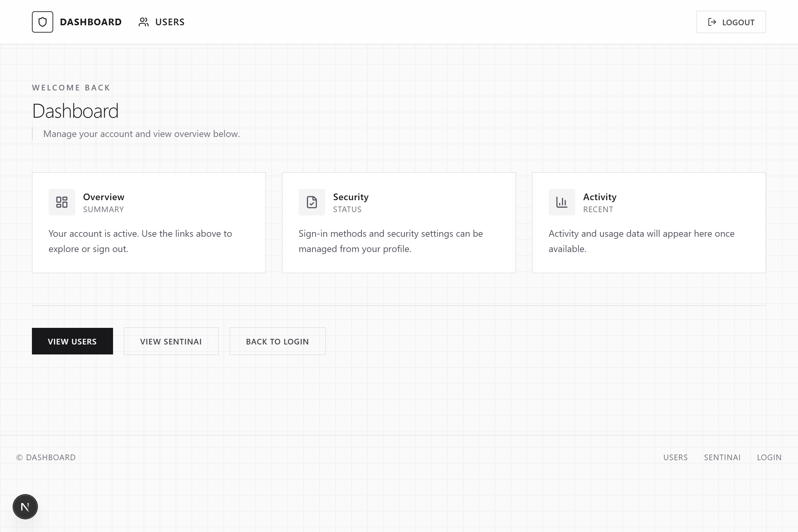
Task: Open the Dashboard nav item
Action: 90,22
